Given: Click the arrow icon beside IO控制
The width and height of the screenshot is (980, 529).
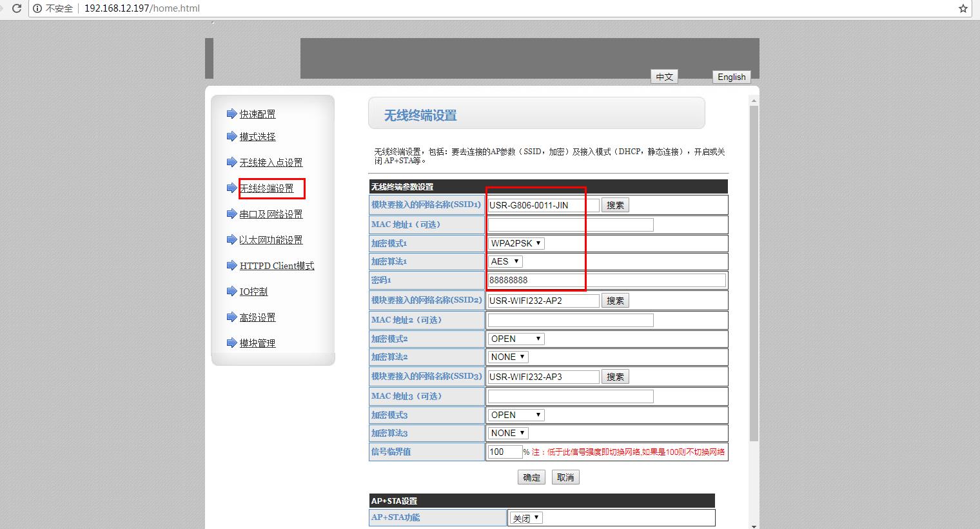Looking at the screenshot, I should [231, 292].
